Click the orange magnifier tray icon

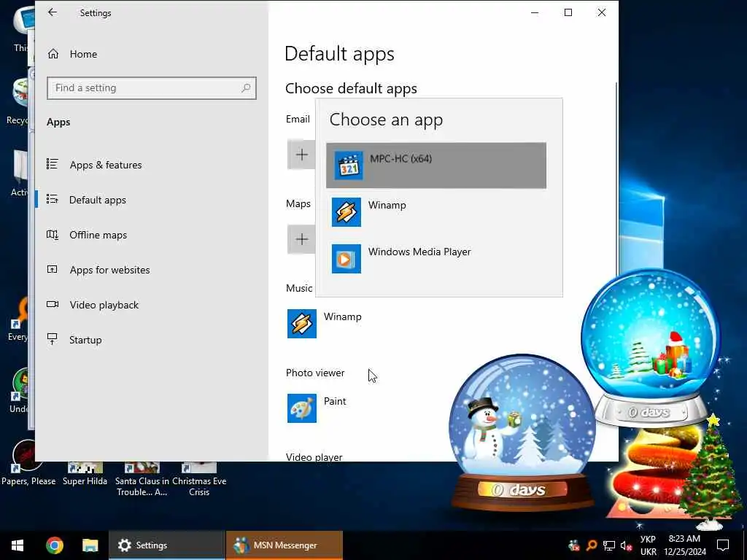pos(592,545)
